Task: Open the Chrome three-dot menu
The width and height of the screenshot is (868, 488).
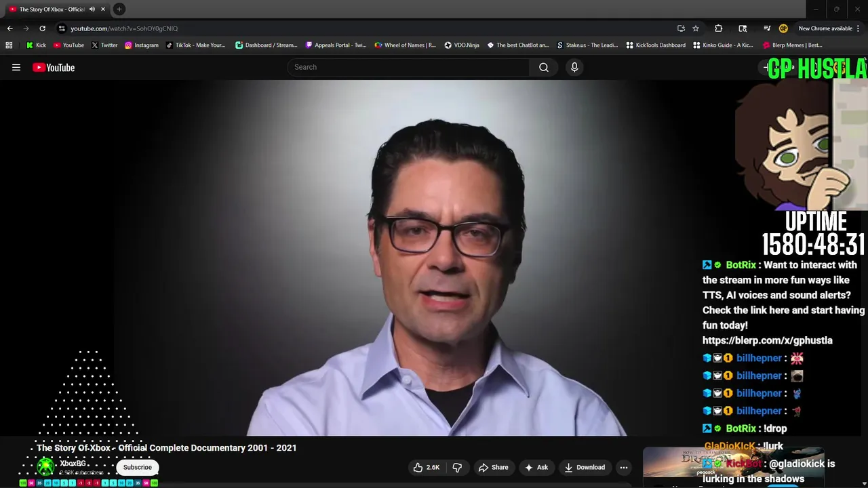Action: (859, 28)
